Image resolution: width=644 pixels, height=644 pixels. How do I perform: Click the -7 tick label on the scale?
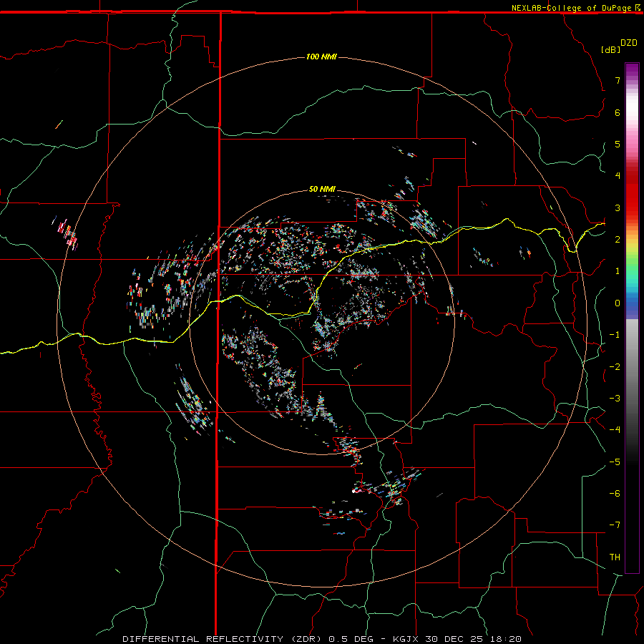pyautogui.click(x=615, y=525)
